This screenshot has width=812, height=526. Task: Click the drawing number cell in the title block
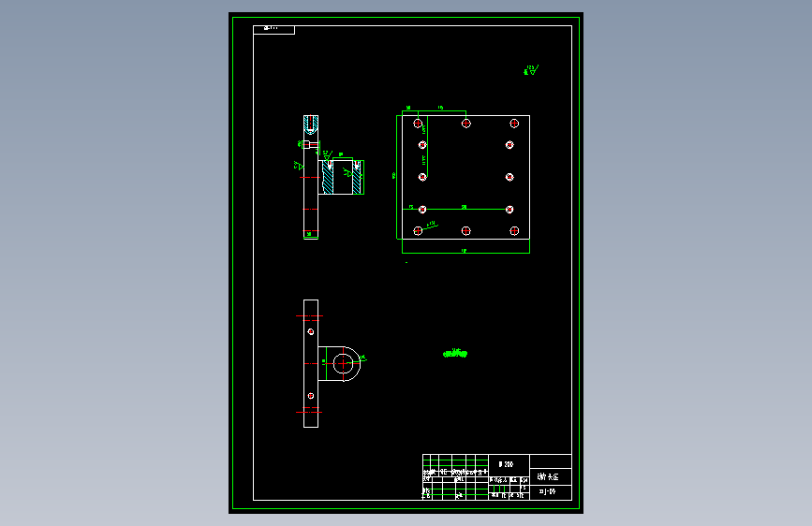[551, 492]
